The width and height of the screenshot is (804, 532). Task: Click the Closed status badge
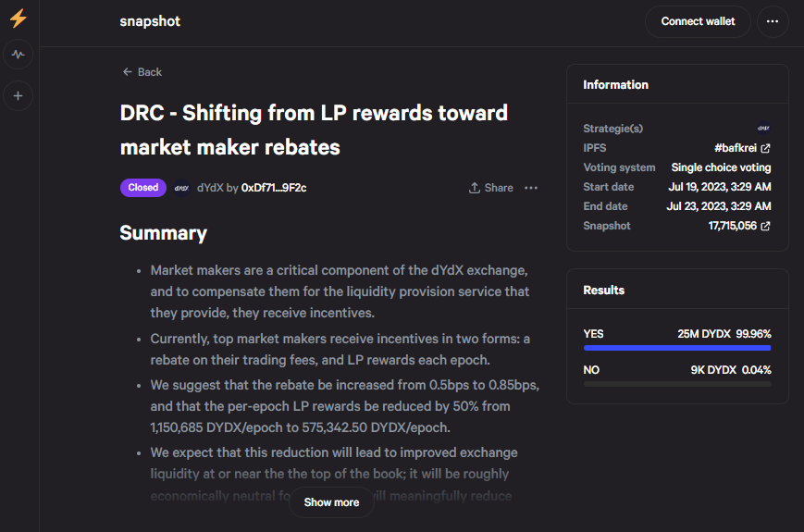point(143,188)
